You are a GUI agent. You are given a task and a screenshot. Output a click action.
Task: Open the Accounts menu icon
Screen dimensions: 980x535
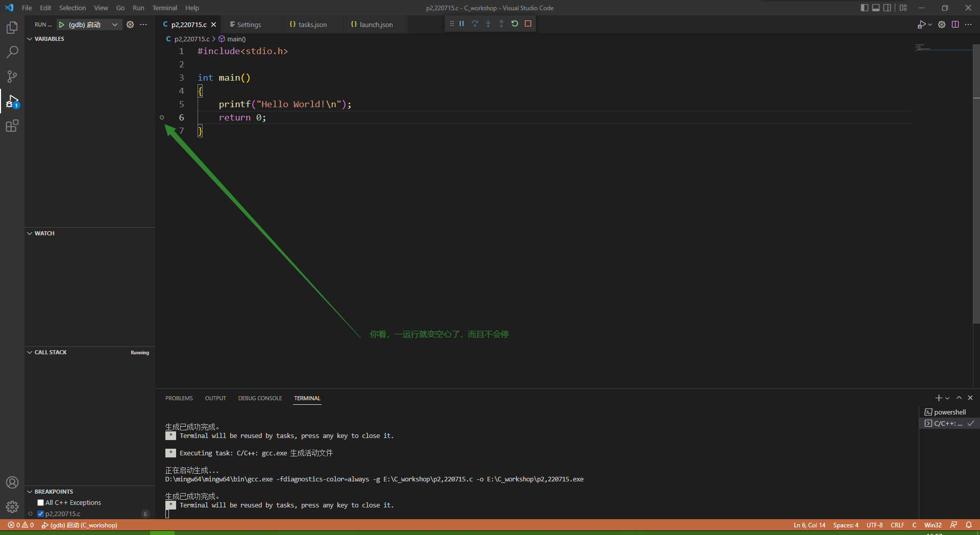pyautogui.click(x=12, y=482)
